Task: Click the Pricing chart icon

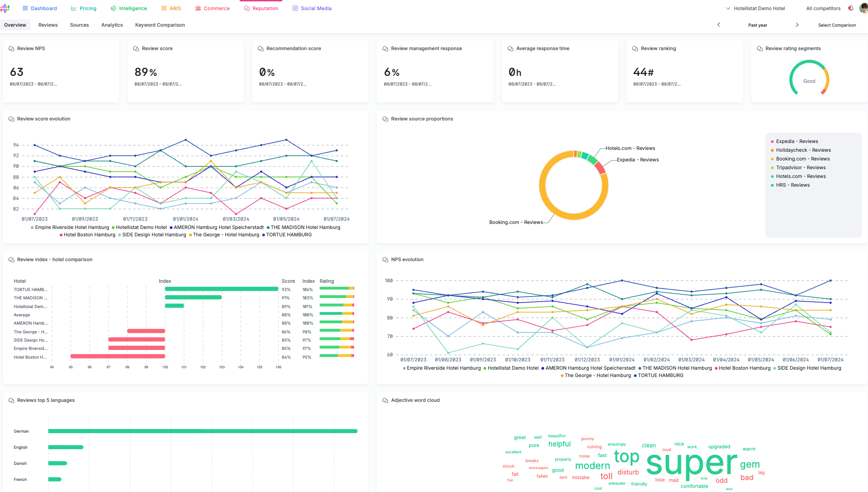Action: [x=74, y=8]
